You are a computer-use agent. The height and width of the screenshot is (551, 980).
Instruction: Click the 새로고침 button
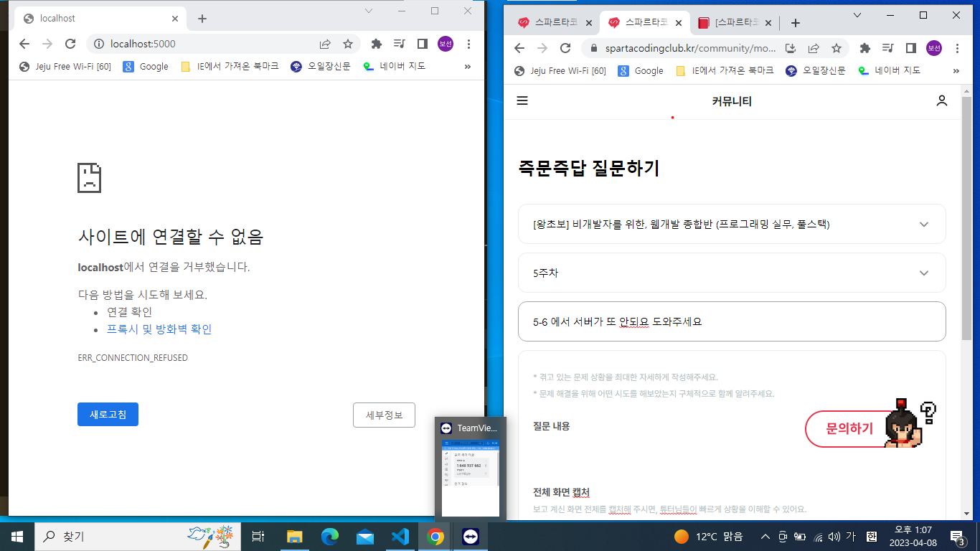click(108, 415)
